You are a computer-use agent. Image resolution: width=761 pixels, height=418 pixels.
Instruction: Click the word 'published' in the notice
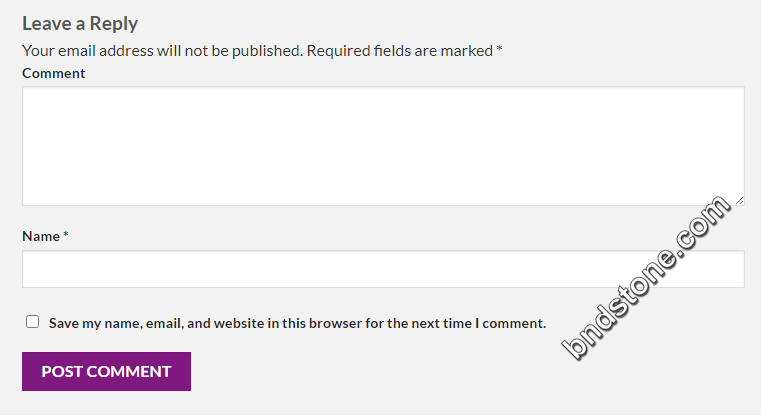[x=266, y=50]
